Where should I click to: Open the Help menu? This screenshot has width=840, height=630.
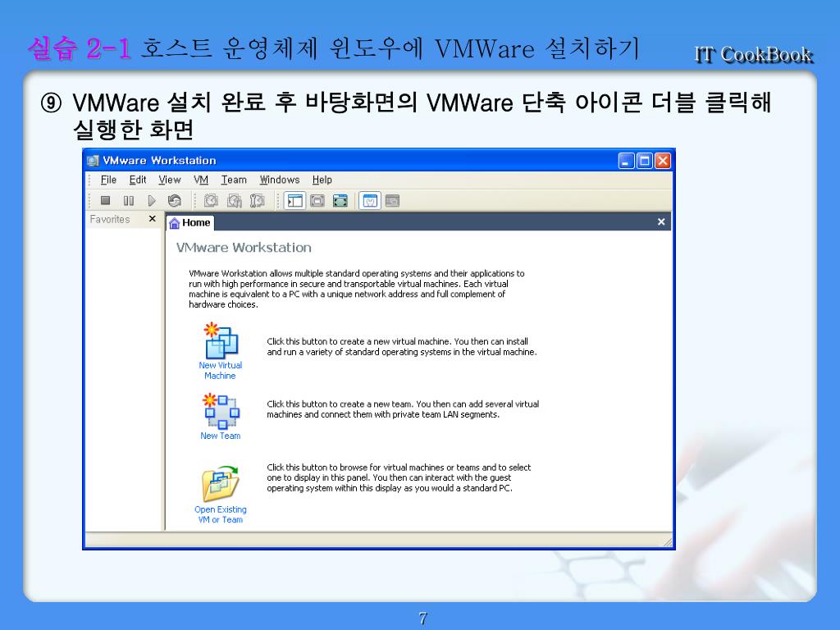coord(322,180)
